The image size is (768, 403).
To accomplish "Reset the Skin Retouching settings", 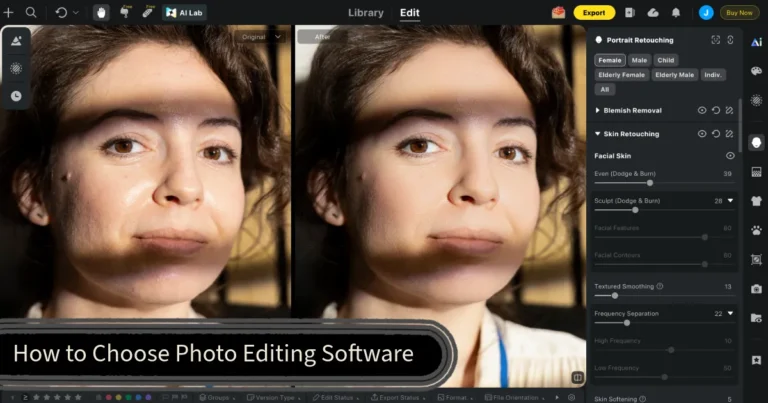I will [716, 134].
